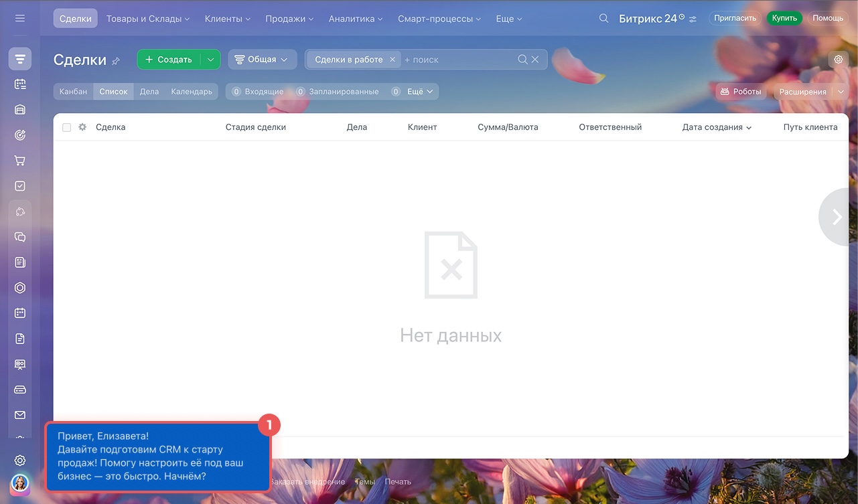Viewport: 858px width, 504px height.
Task: Open the chat bubbles icon in sidebar
Action: tap(20, 237)
